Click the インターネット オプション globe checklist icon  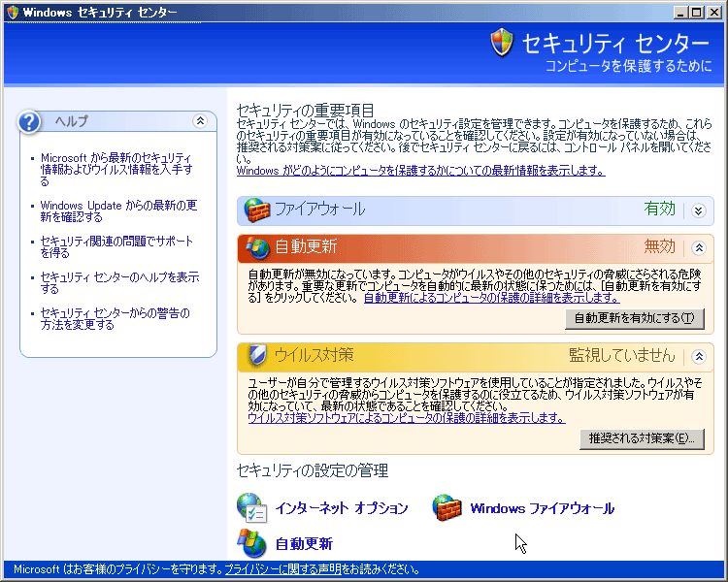pyautogui.click(x=251, y=507)
